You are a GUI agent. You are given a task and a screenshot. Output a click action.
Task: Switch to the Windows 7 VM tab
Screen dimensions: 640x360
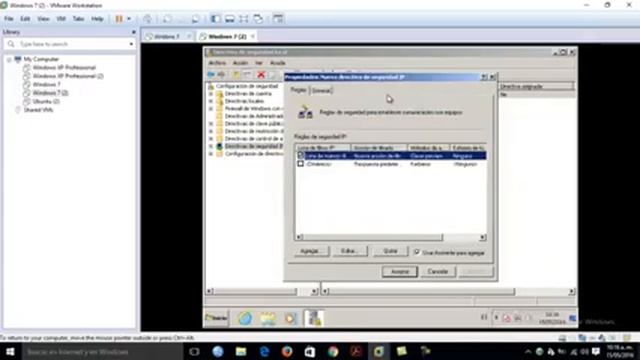tap(167, 36)
